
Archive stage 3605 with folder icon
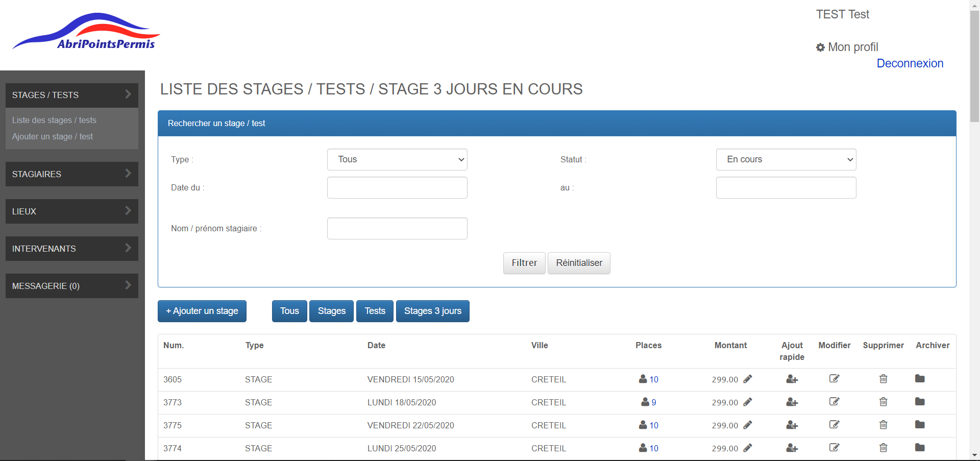[920, 379]
